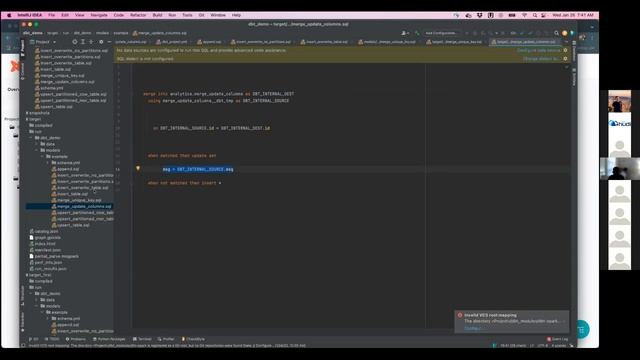The height and width of the screenshot is (360, 640).
Task: Click the user account icon in toolbar
Action: tap(404, 33)
